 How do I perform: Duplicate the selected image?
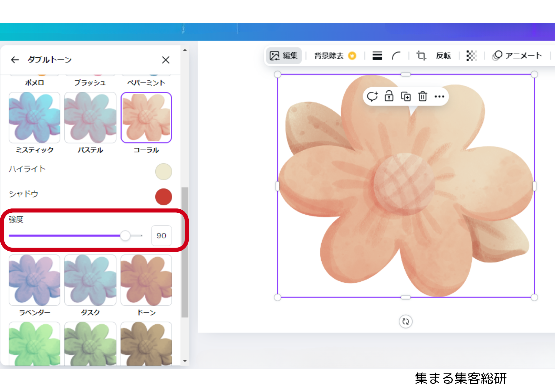tap(406, 96)
